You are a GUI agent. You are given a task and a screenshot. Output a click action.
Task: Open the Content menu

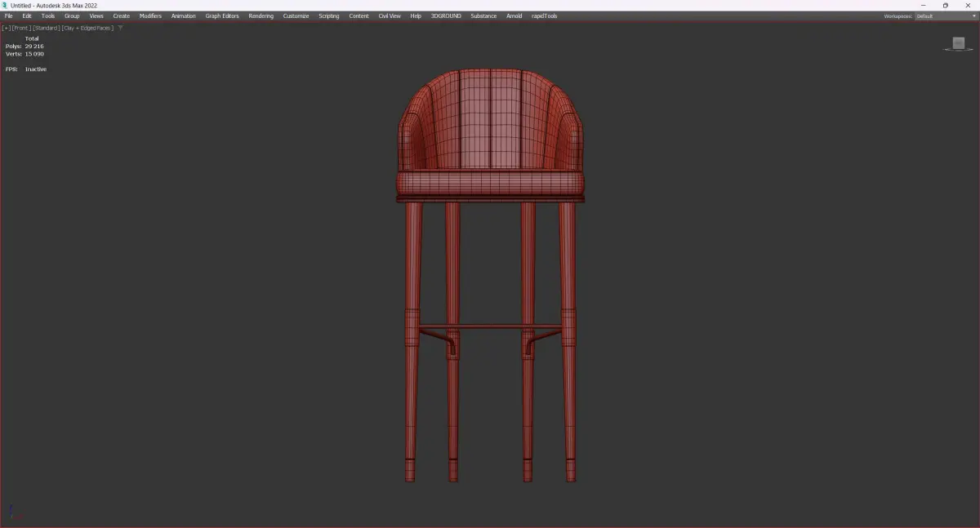tap(359, 16)
